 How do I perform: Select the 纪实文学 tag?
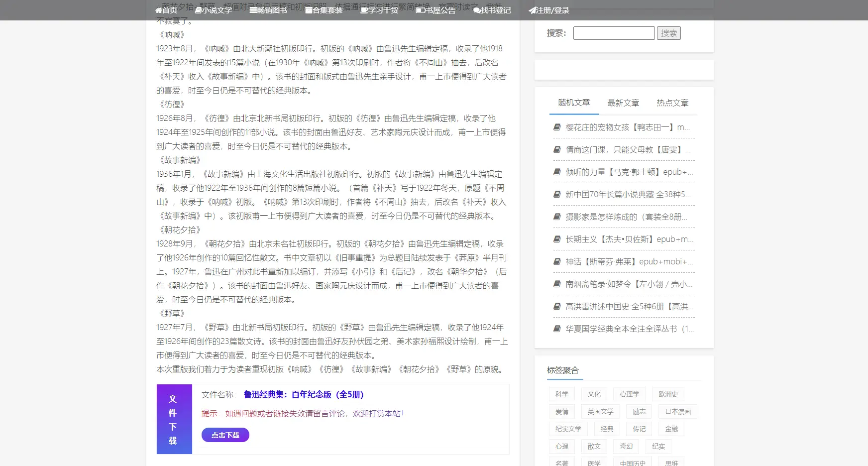(x=568, y=429)
